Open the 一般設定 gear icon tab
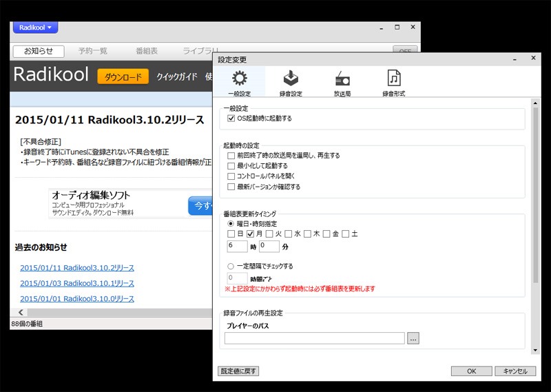This screenshot has height=392, width=551. [x=239, y=82]
